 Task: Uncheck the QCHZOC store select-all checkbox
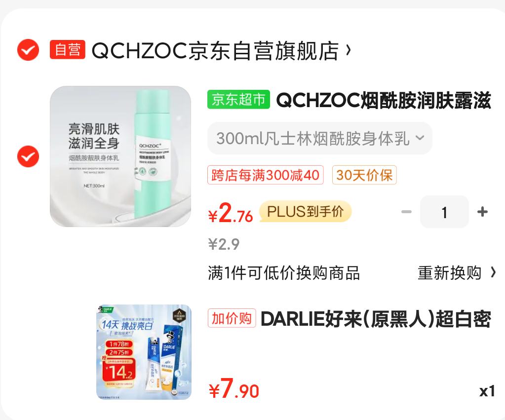point(28,50)
